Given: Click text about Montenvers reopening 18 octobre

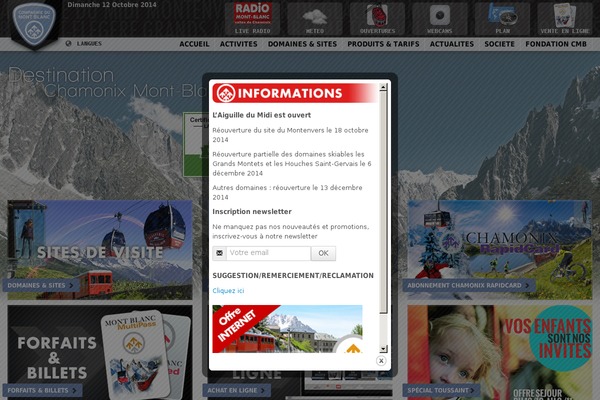Looking at the screenshot, I should [x=290, y=135].
